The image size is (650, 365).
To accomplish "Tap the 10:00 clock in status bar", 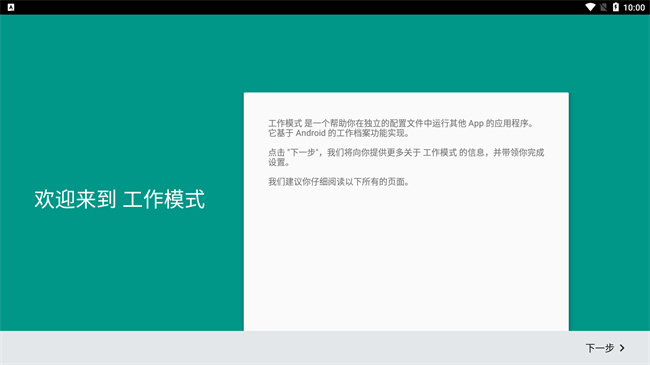I will (634, 7).
